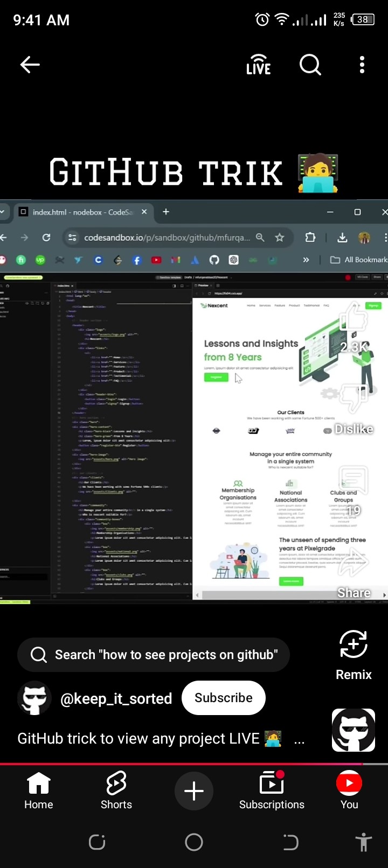388x868 pixels.
Task: Tap the Remix icon
Action: [x=354, y=645]
